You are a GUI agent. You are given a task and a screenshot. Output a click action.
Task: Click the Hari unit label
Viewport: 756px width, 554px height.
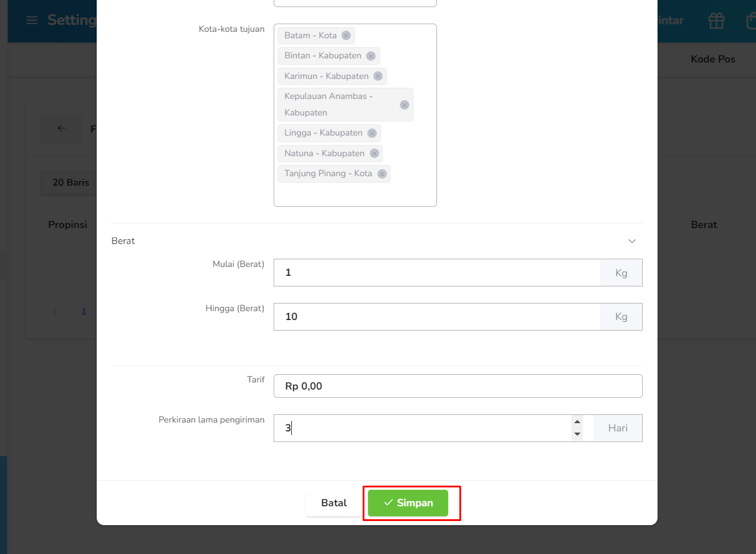point(618,428)
